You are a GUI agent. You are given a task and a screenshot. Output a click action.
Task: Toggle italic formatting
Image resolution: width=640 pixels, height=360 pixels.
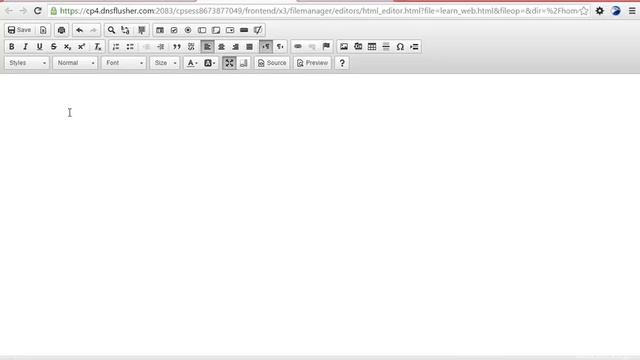click(26, 47)
